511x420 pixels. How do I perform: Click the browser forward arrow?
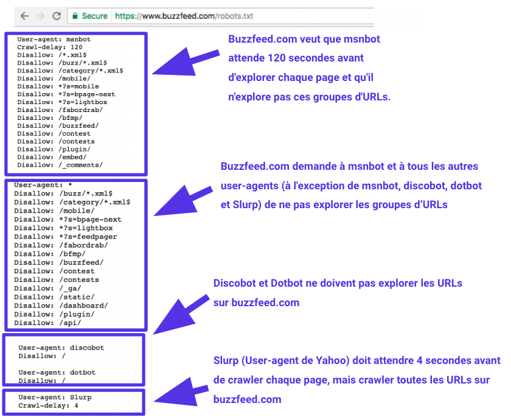pos(38,16)
